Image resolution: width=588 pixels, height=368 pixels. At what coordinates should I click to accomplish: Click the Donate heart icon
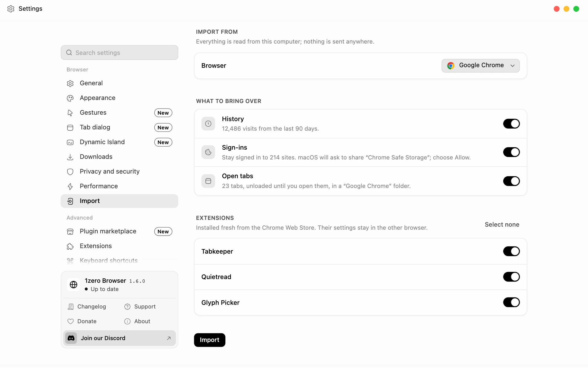71,321
